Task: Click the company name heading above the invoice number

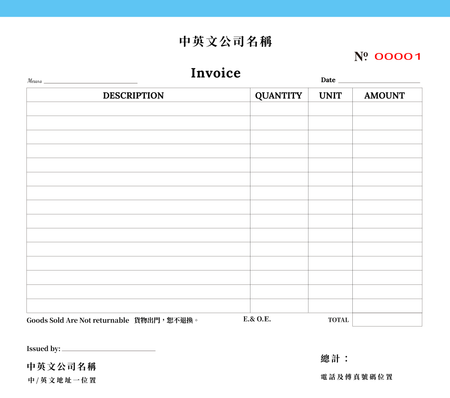Action: (x=225, y=42)
